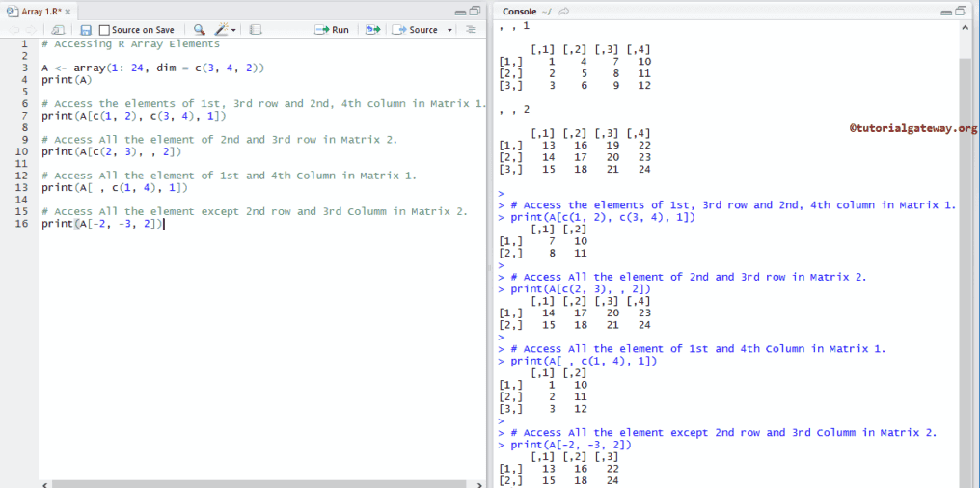Show the script in a new window
Image resolution: width=980 pixels, height=488 pixels.
pos(58,29)
